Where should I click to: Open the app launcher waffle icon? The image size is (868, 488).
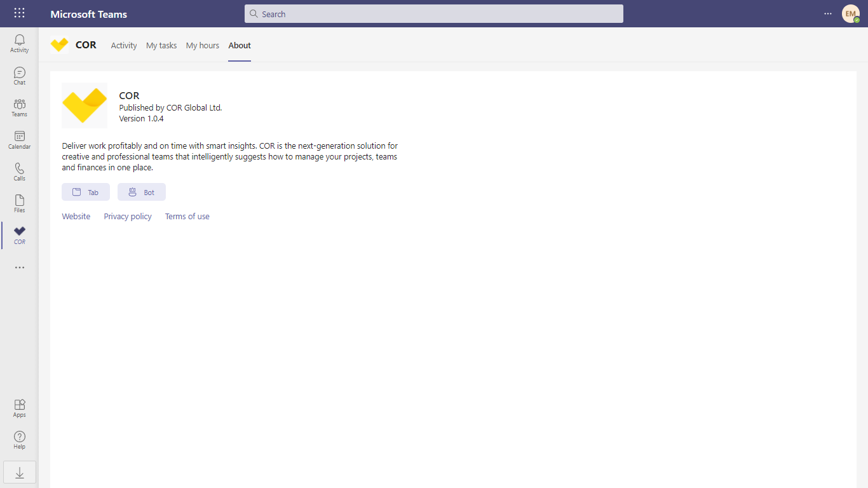[x=20, y=13]
